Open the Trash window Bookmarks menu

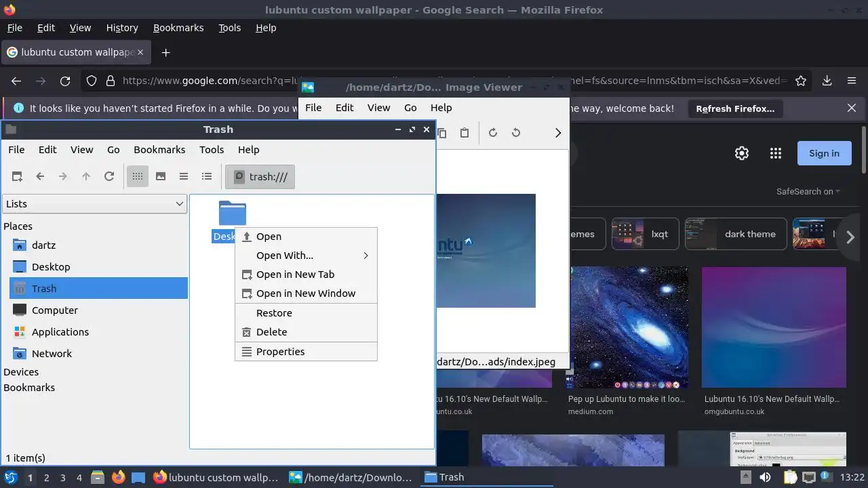coord(159,150)
